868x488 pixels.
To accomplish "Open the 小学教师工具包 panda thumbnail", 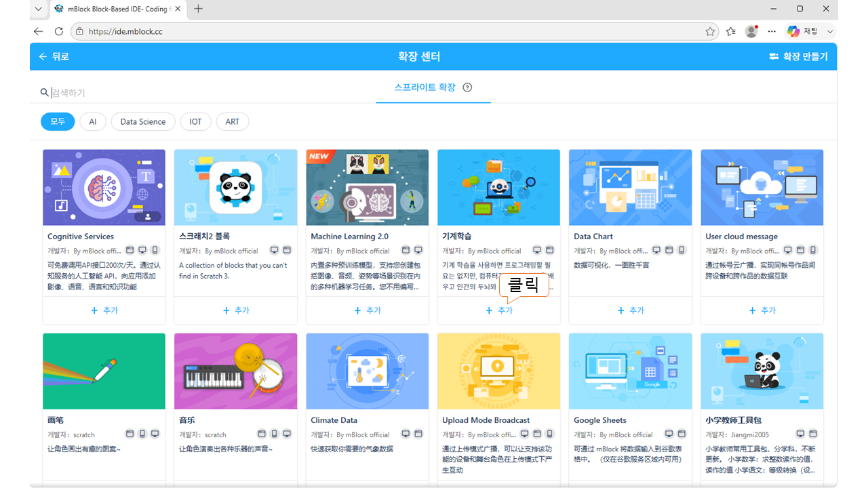I will pos(762,371).
